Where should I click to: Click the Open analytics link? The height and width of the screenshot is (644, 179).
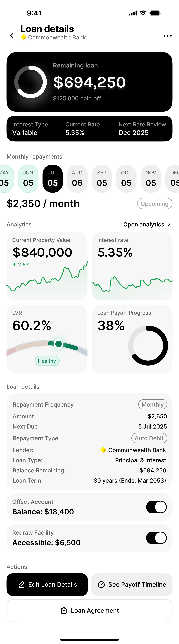pos(144,225)
